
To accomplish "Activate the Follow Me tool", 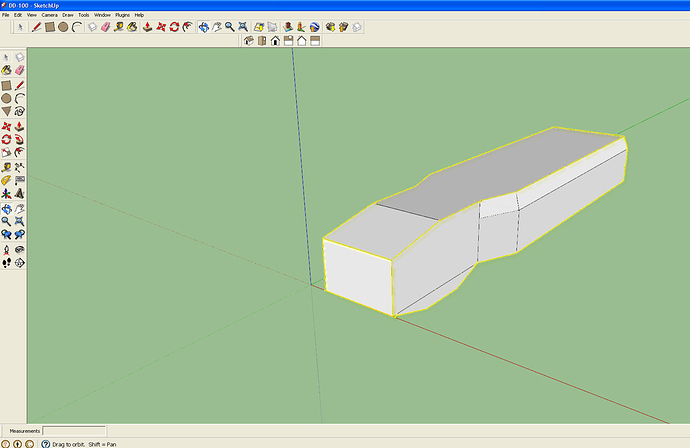I will [19, 139].
